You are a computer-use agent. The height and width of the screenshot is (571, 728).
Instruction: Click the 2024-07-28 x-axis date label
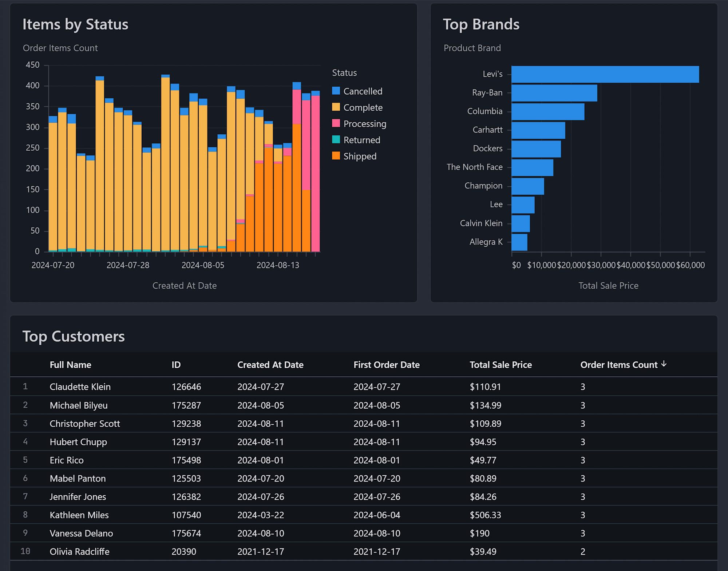pyautogui.click(x=128, y=265)
